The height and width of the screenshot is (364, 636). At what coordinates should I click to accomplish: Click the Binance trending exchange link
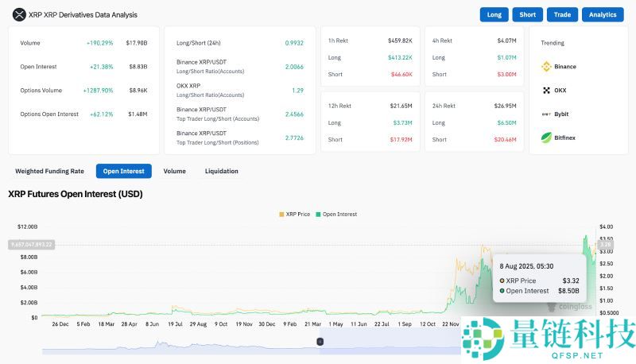coord(565,67)
